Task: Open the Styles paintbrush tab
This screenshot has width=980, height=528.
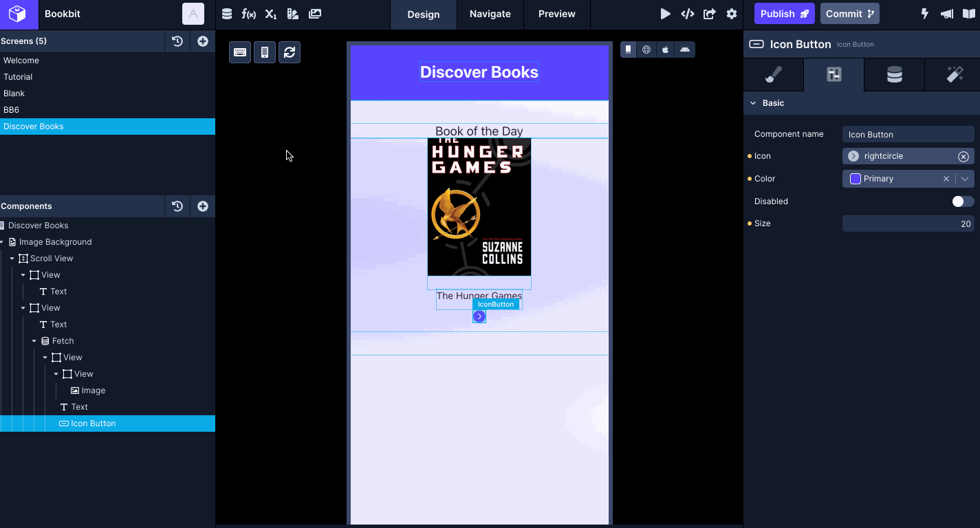Action: [774, 75]
